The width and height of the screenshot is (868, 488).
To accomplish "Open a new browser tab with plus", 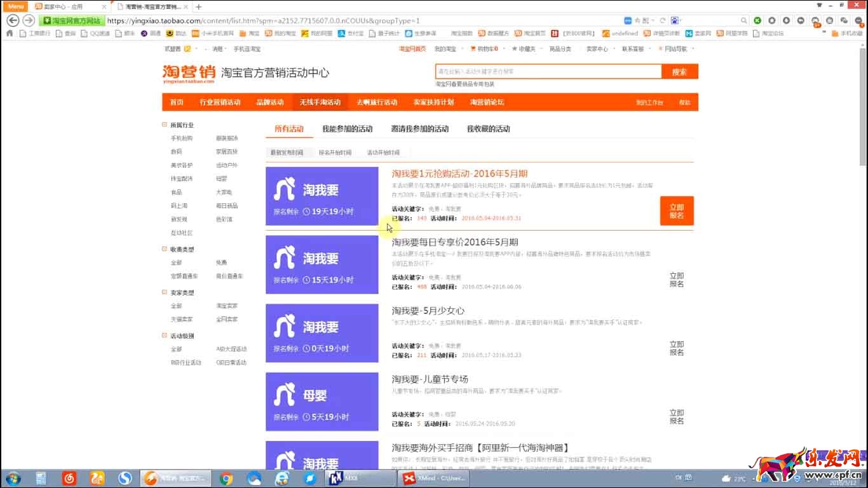I will [x=199, y=6].
